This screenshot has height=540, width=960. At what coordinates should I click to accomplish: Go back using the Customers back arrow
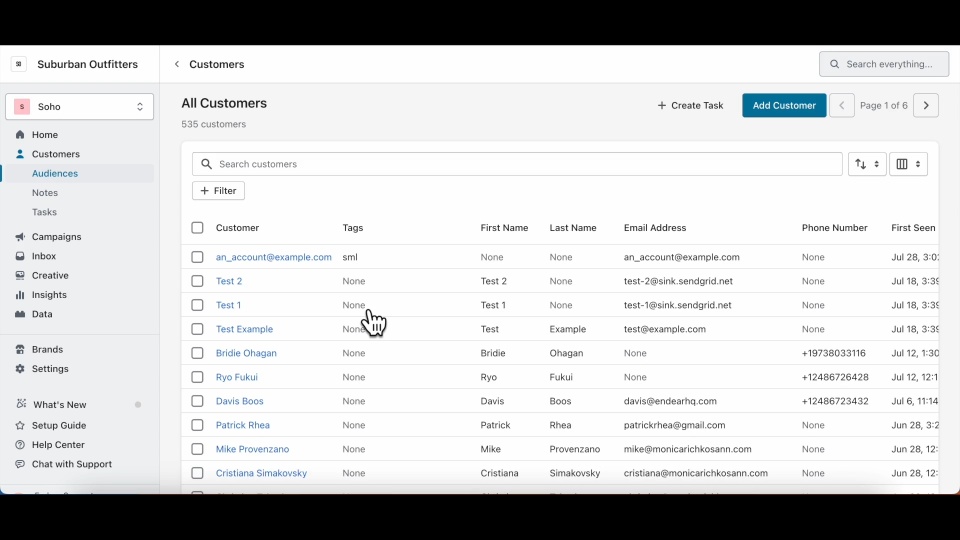coord(177,64)
